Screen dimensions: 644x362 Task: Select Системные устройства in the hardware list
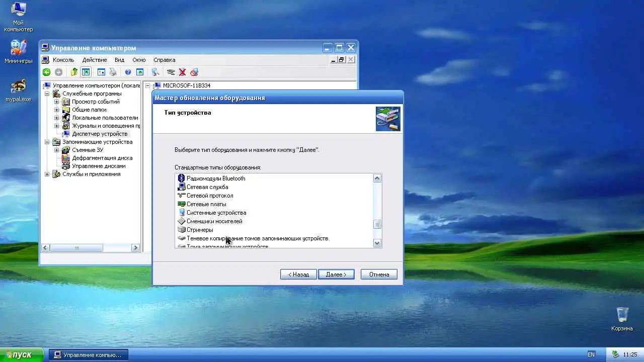[212, 213]
